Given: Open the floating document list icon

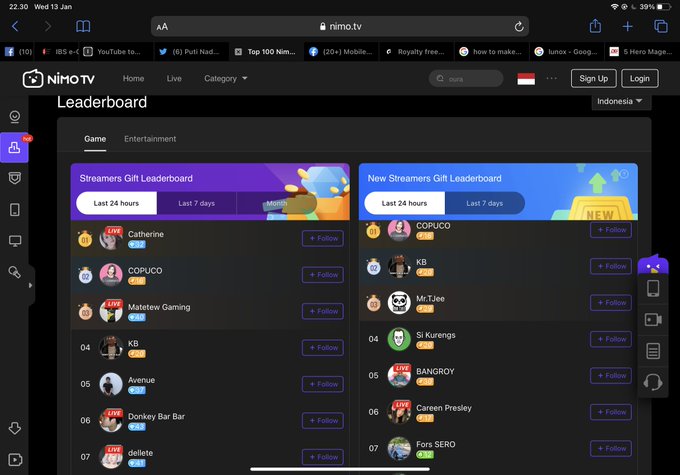Looking at the screenshot, I should pyautogui.click(x=653, y=351).
